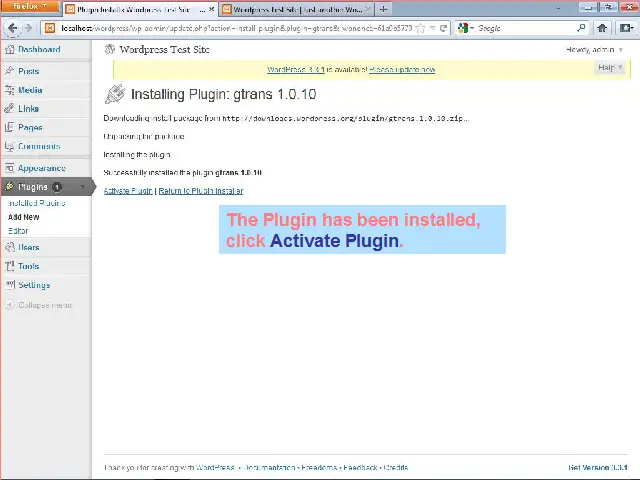Viewport: 640px width, 480px height.
Task: Click the WordPress 3.3.1 available link
Action: [296, 69]
